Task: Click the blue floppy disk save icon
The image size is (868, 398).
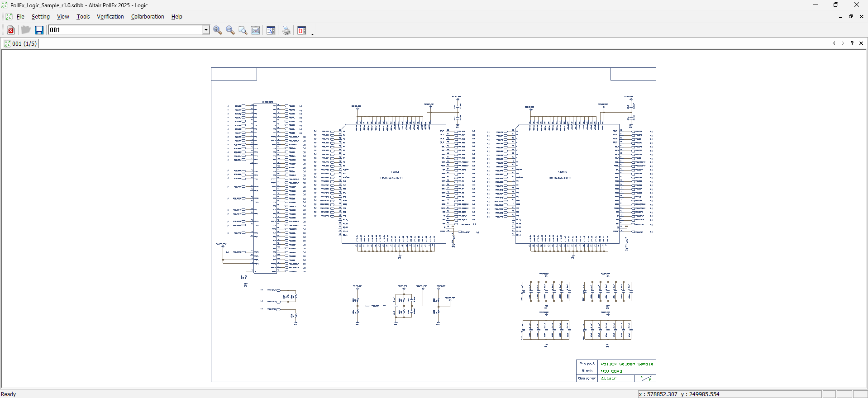Action: point(39,30)
